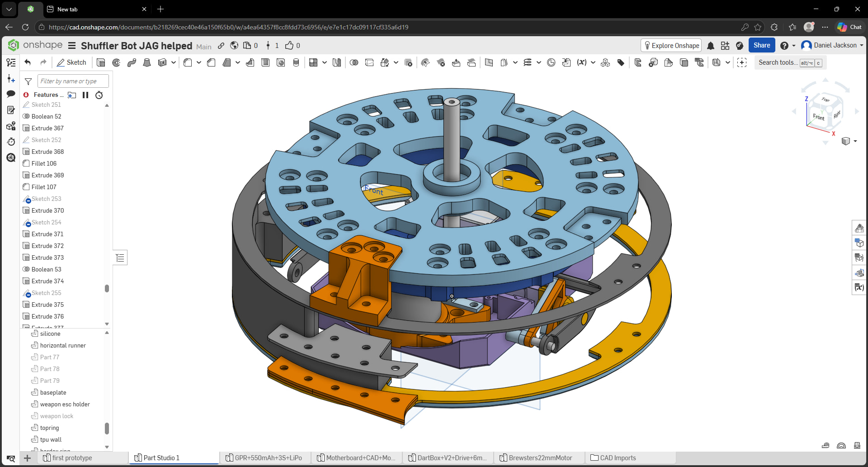This screenshot has height=467, width=868.
Task: Toggle the like thumbs-up count
Action: point(292,45)
